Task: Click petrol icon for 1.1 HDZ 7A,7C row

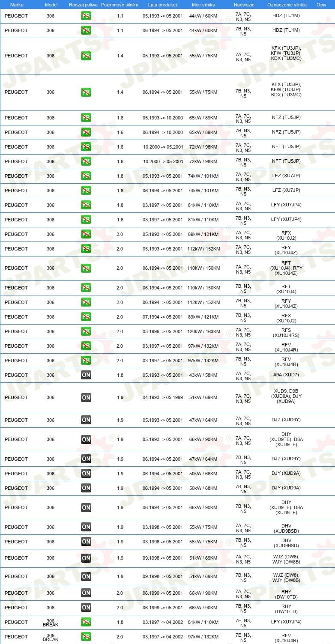Action: coord(86,16)
